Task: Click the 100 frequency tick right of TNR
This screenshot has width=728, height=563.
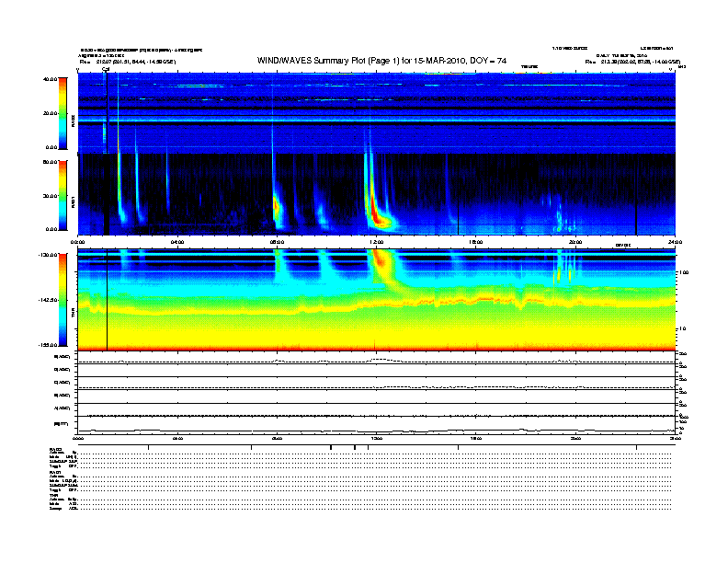Action: (x=684, y=272)
